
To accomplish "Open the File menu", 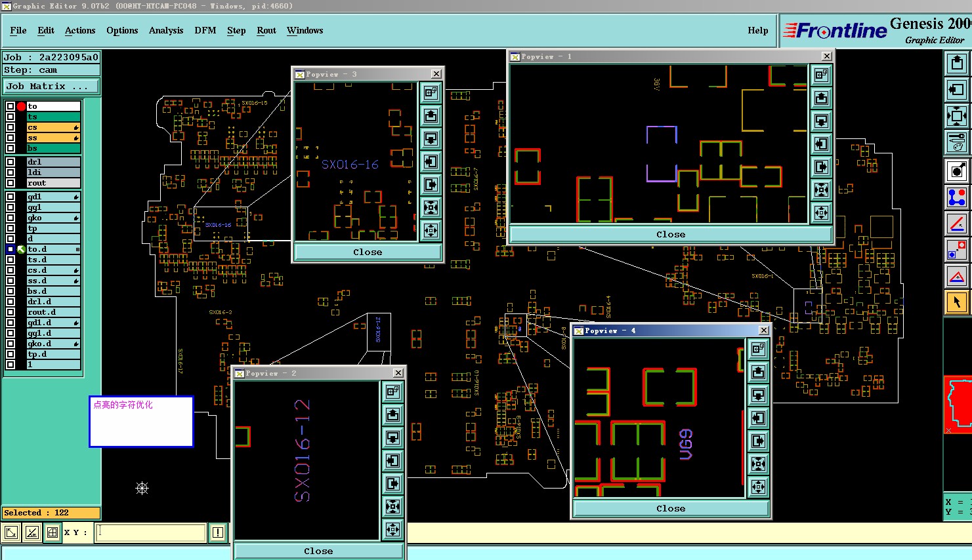I will click(x=18, y=31).
